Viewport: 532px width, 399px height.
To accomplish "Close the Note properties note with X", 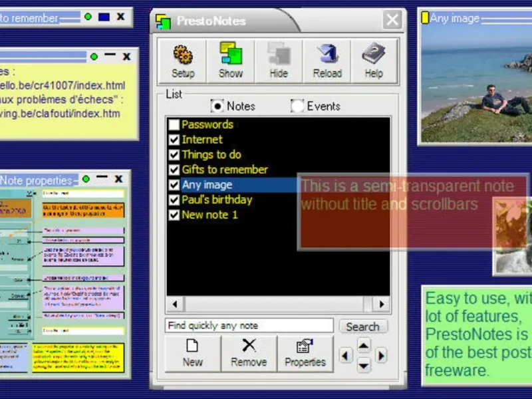I will [x=118, y=179].
